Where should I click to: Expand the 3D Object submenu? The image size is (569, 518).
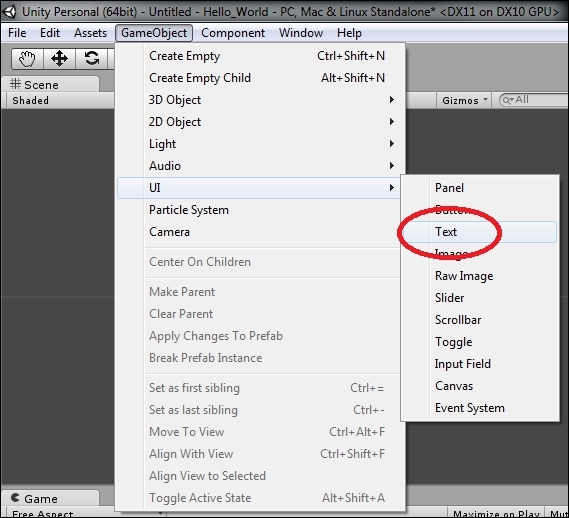tap(261, 100)
